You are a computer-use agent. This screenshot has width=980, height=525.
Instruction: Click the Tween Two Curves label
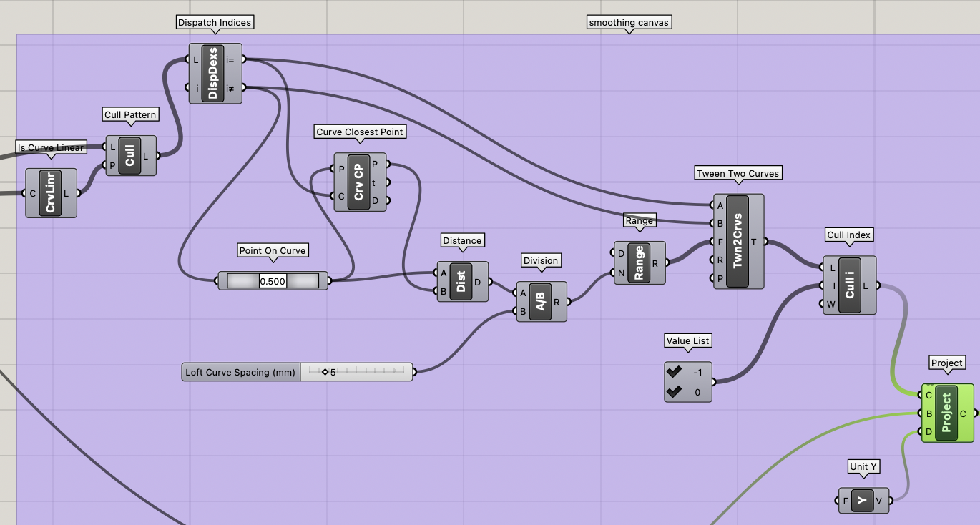point(738,173)
